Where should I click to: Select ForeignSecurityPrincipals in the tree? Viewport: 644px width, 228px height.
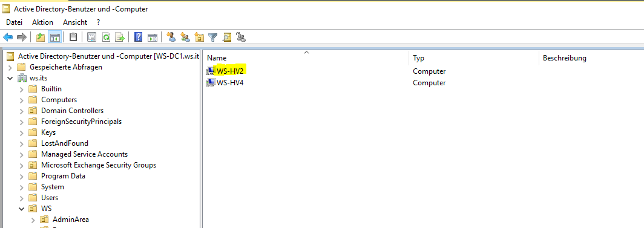[81, 122]
